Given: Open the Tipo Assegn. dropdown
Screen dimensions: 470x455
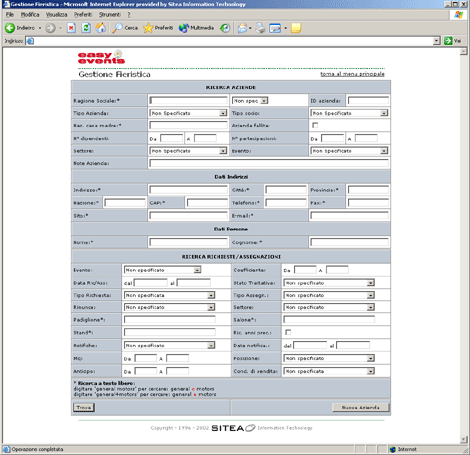Looking at the screenshot, I should pos(329,295).
